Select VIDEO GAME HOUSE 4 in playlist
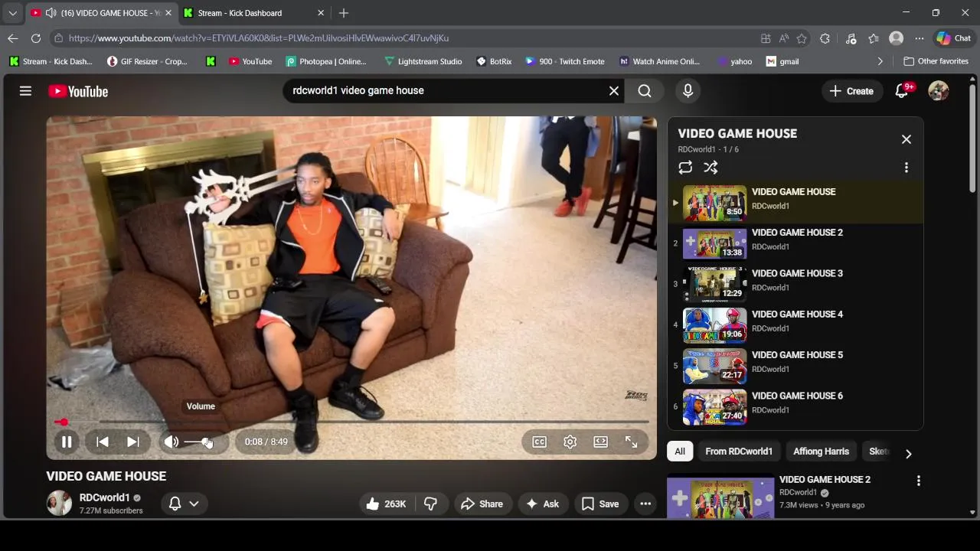This screenshot has height=551, width=980. 795,324
